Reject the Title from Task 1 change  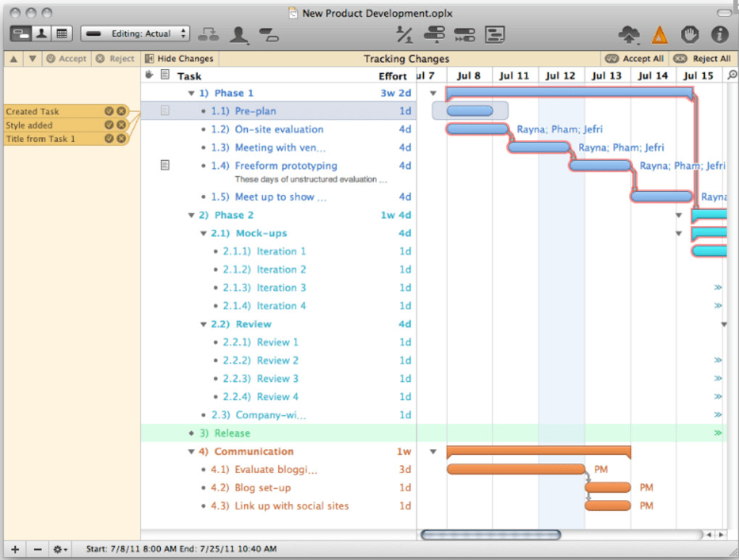[121, 138]
